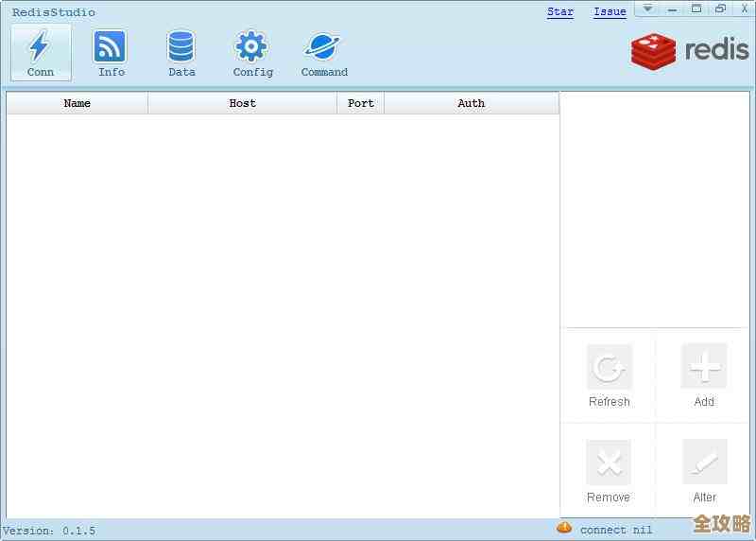The image size is (756, 541).
Task: Switch to the Info page icon
Action: coord(111,52)
